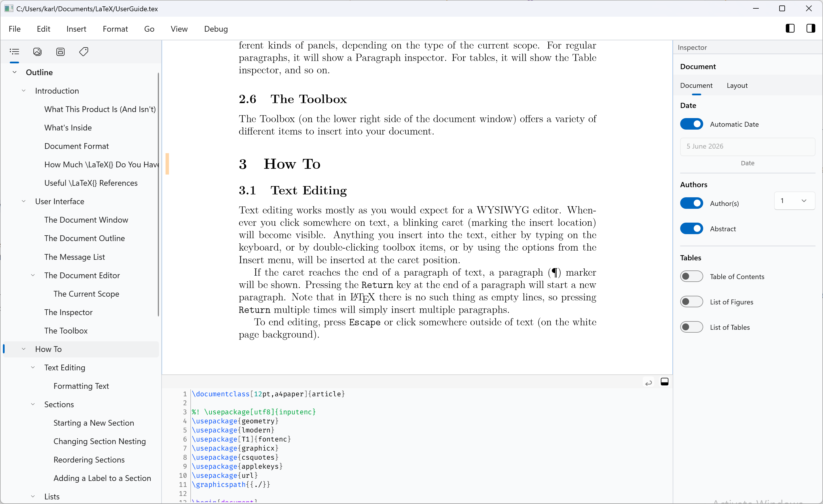Click the \graphicspath source line
Screen dimensions: 823x504
tap(231, 484)
